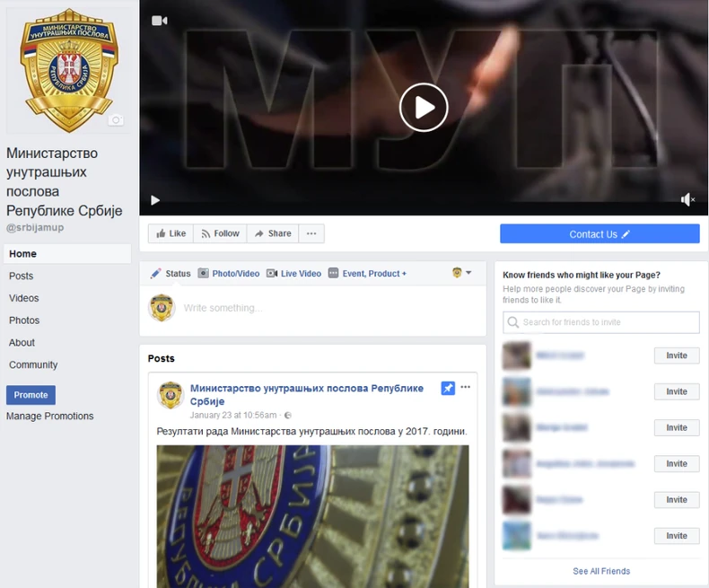
Task: Open the pinned post options ellipsis
Action: 465,387
